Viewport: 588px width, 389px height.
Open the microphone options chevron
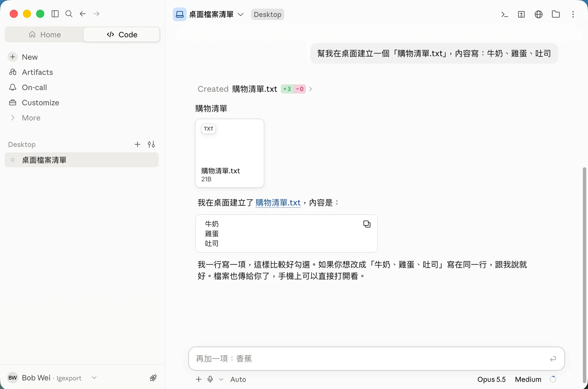pos(221,379)
